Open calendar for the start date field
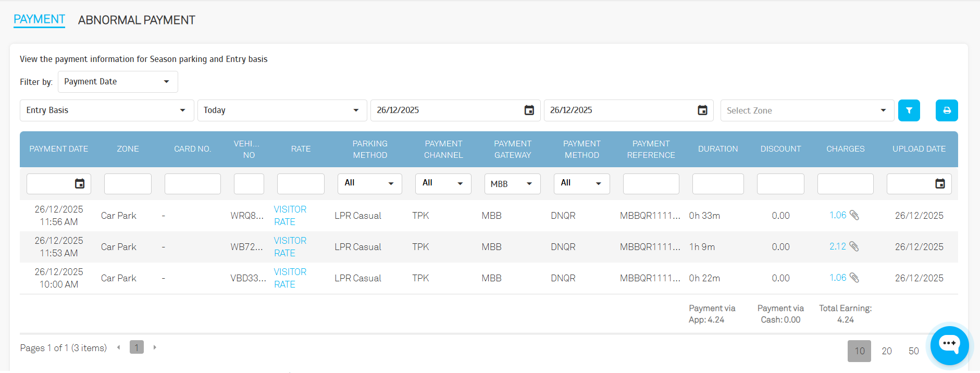The height and width of the screenshot is (373, 980). click(529, 110)
